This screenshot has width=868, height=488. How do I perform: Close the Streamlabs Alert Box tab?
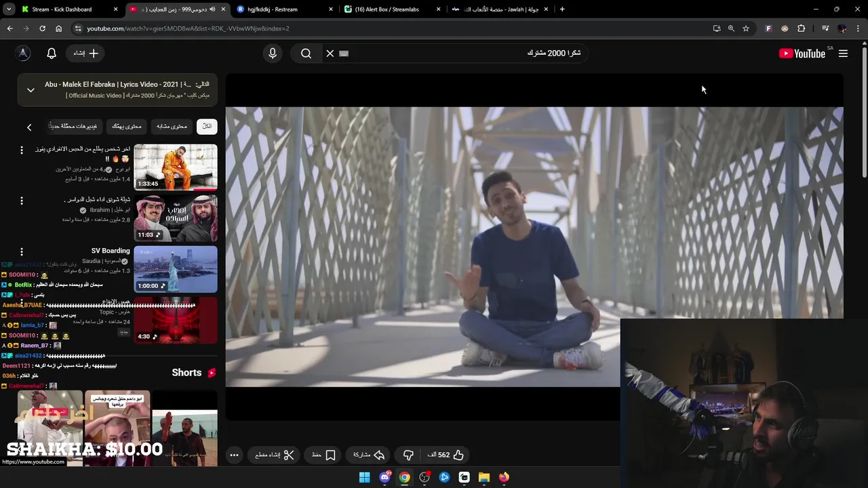[x=438, y=9]
